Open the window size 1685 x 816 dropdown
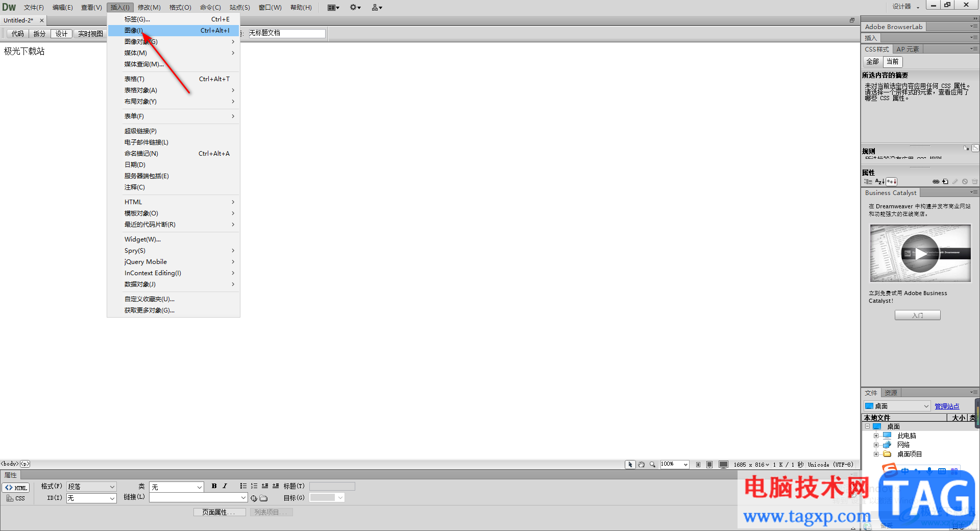This screenshot has width=980, height=531. pyautogui.click(x=751, y=465)
